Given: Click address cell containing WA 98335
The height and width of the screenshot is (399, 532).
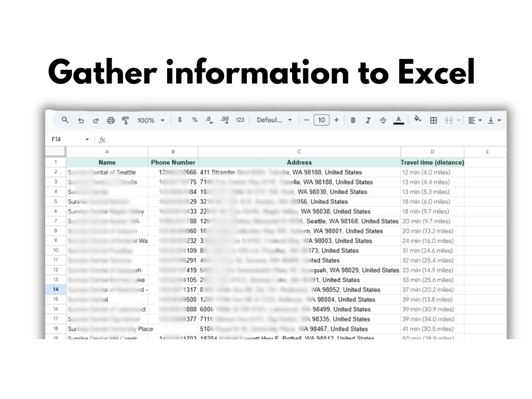Looking at the screenshot, I should (299, 319).
